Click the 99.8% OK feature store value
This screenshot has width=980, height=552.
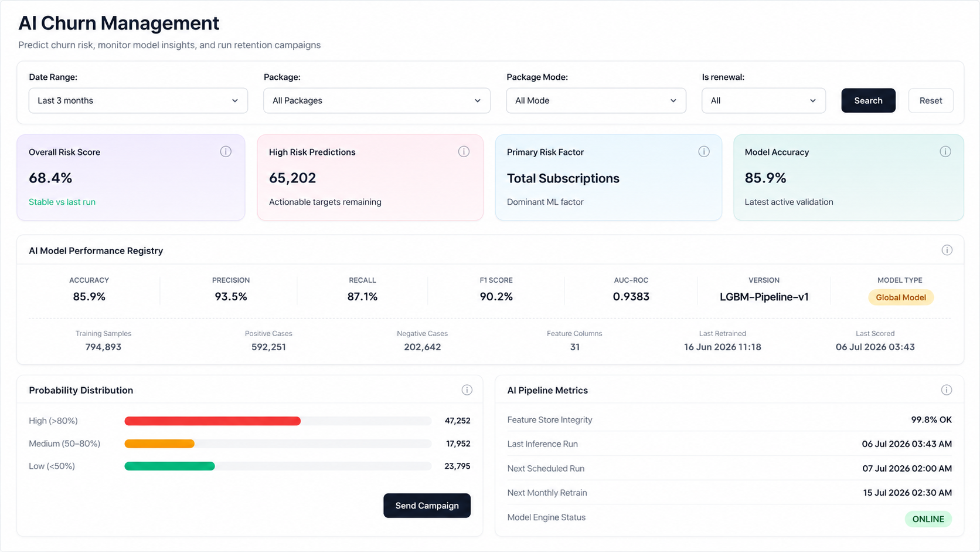931,420
